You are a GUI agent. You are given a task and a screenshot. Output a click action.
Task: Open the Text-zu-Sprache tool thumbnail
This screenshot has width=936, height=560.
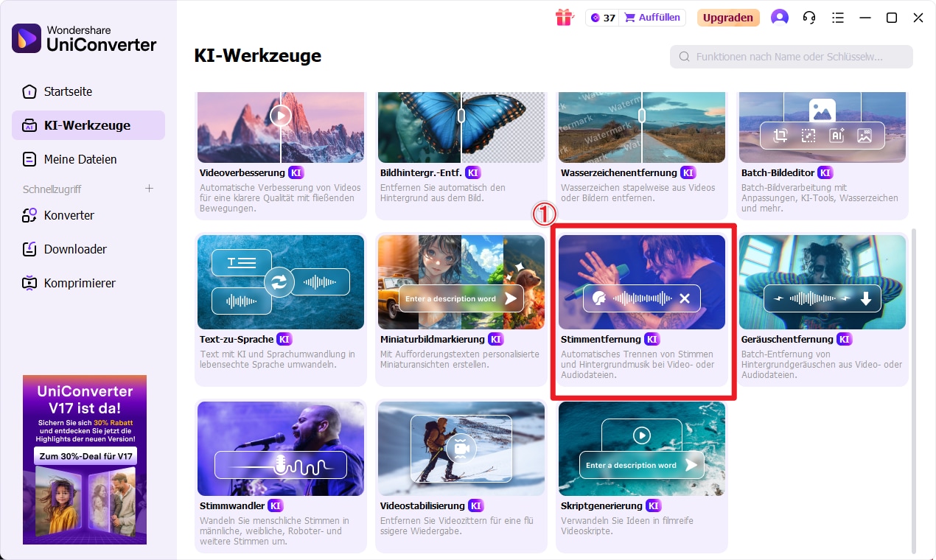pos(280,282)
